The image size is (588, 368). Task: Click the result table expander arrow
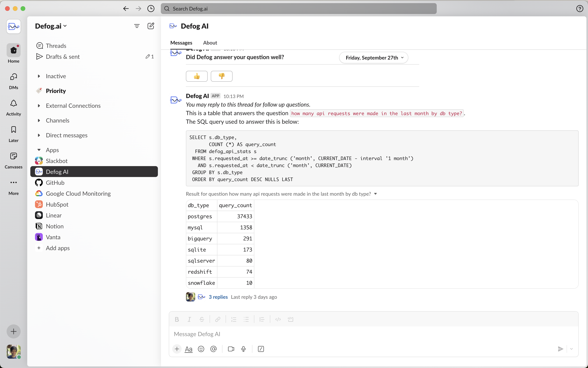[376, 194]
